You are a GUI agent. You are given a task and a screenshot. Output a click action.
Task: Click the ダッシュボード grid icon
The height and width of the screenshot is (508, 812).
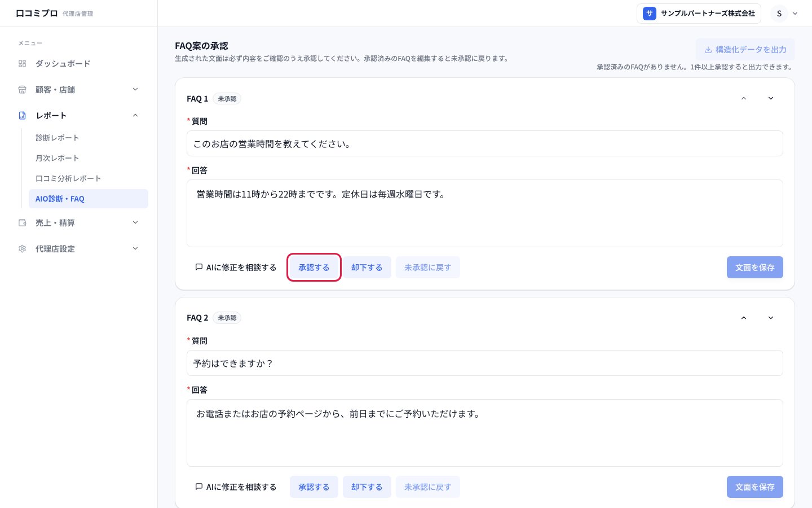coord(23,64)
